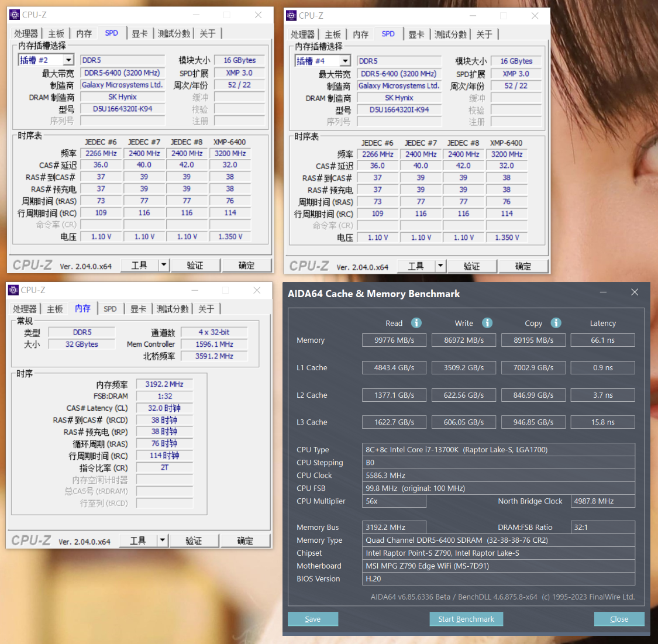
Task: Click Motherboard field MSI MPG Z790 Edge WiFi
Action: [498, 566]
